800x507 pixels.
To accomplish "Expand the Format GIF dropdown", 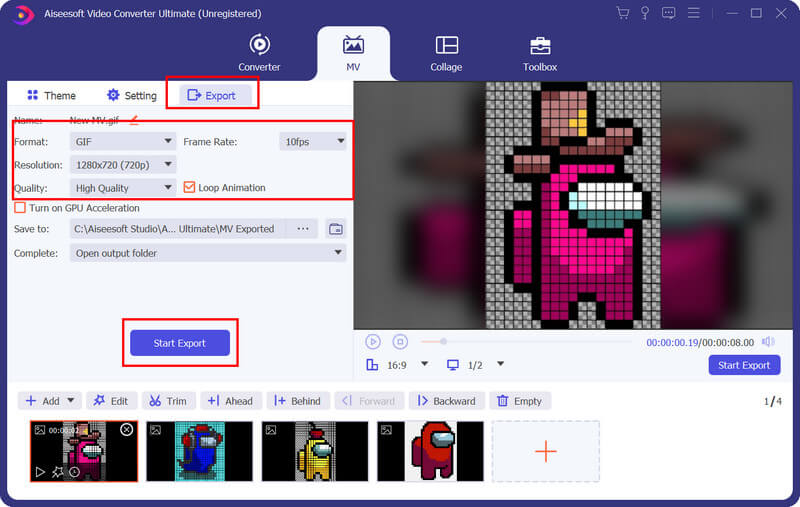I will [x=123, y=141].
